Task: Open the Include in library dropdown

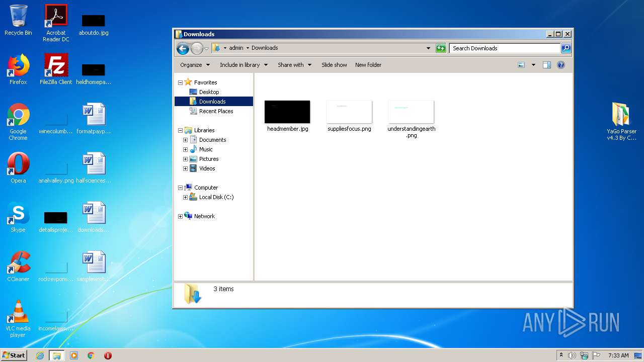Action: pos(244,65)
